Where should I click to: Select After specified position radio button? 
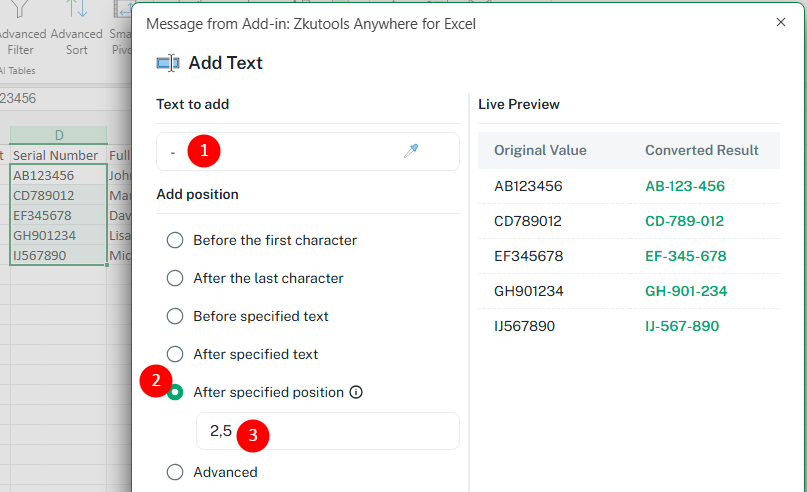[175, 392]
